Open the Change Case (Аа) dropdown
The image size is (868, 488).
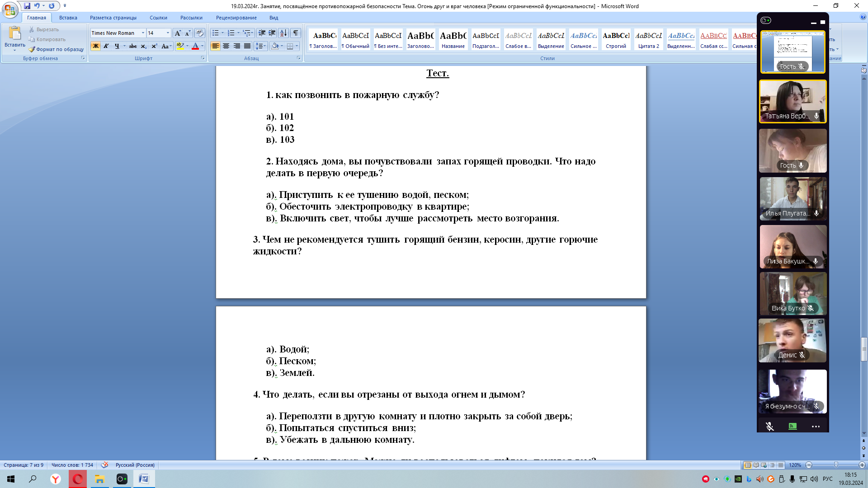pyautogui.click(x=167, y=46)
